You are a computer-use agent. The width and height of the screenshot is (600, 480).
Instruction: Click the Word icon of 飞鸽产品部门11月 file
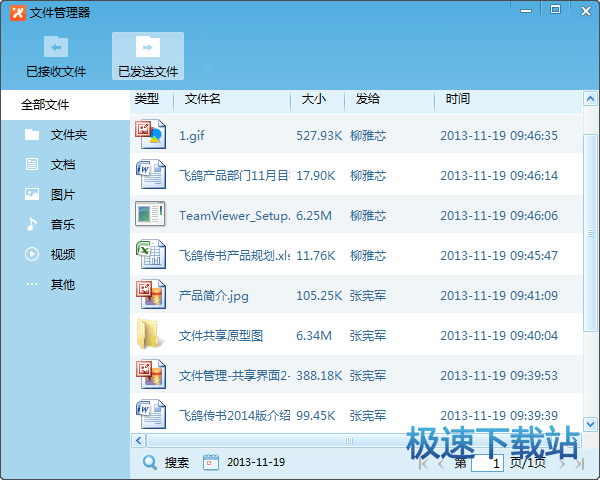[x=151, y=174]
